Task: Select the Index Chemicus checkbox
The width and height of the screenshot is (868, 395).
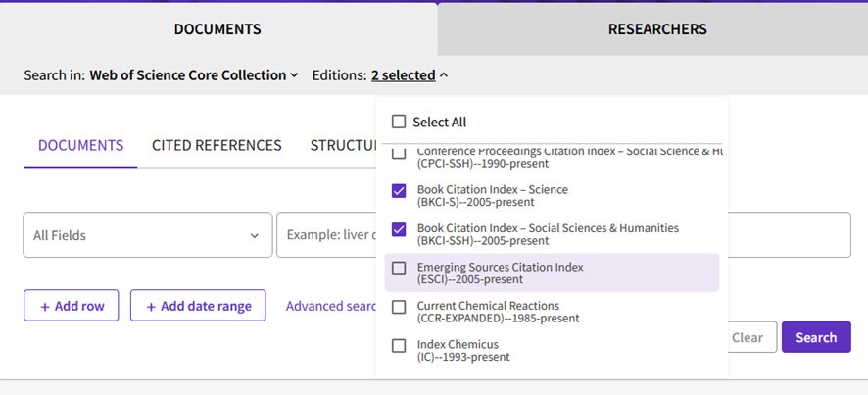Action: click(399, 345)
